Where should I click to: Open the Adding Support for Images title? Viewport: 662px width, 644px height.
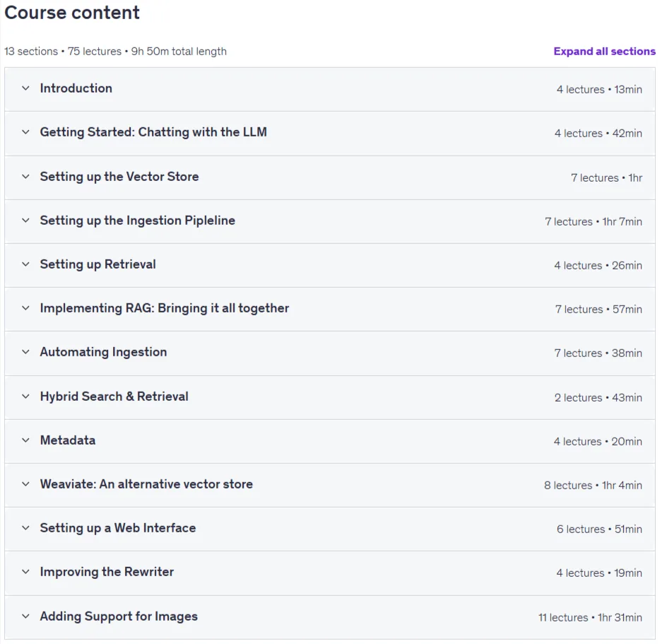point(119,616)
